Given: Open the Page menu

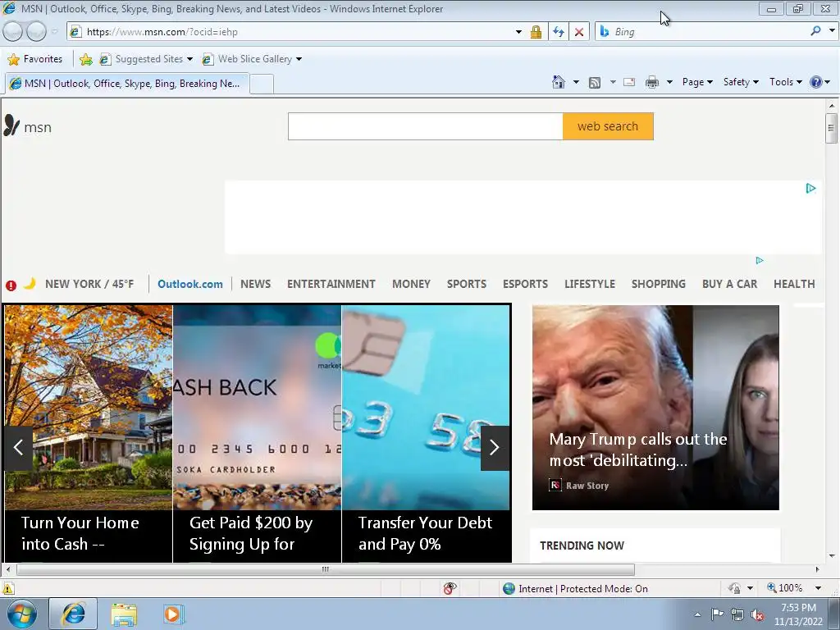Looking at the screenshot, I should (697, 82).
